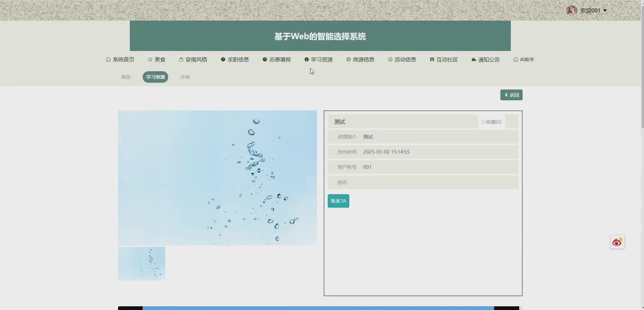This screenshot has height=310, width=644.
Task: Click the Weibo share icon
Action: 617,242
